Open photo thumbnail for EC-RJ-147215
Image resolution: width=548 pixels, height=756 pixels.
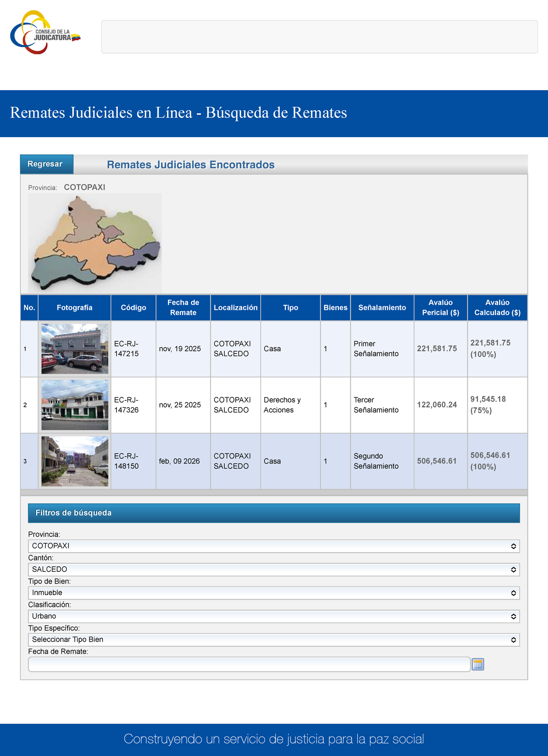pyautogui.click(x=75, y=349)
